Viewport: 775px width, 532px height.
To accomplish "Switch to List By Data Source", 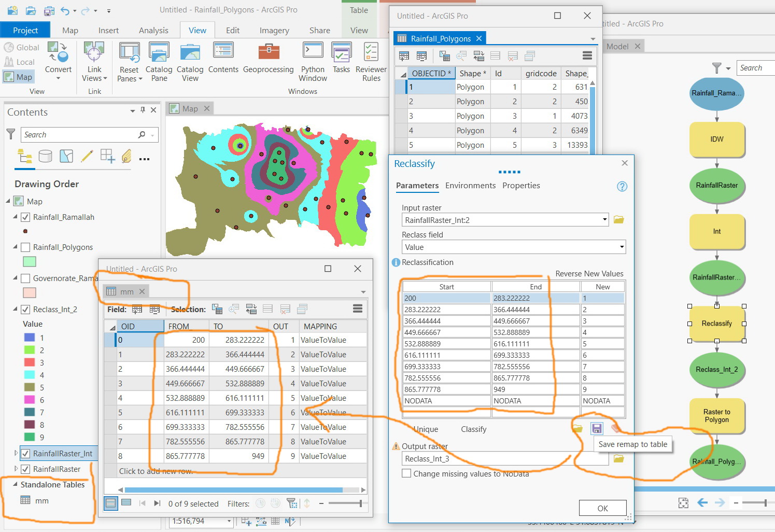I will coord(46,156).
